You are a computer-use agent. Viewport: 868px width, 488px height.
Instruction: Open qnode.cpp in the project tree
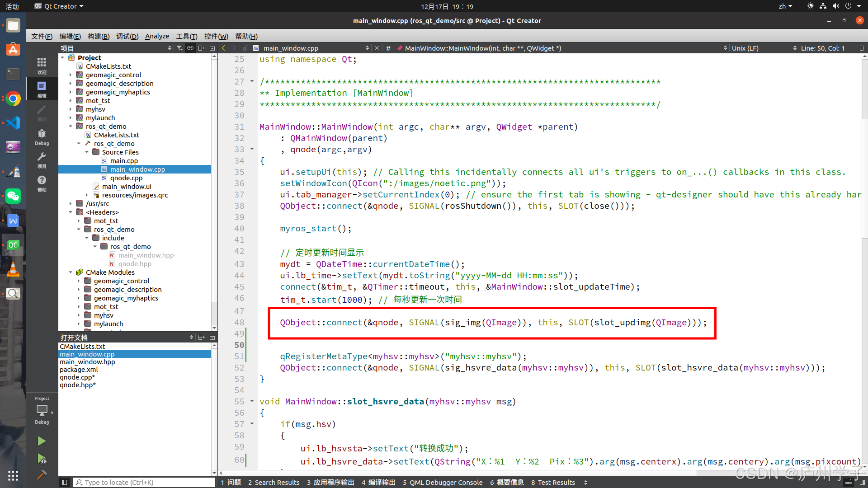pyautogui.click(x=126, y=178)
